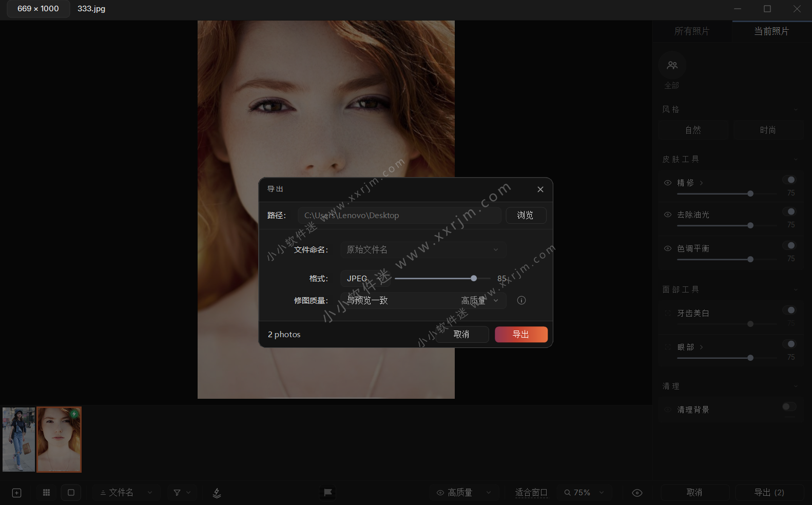Click the info icon beside 修图质量
The height and width of the screenshot is (505, 812).
coord(521,300)
